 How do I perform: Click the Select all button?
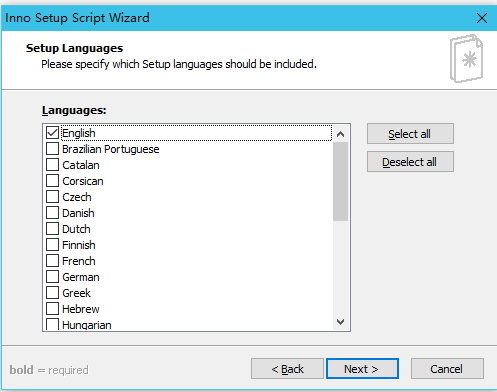point(410,134)
